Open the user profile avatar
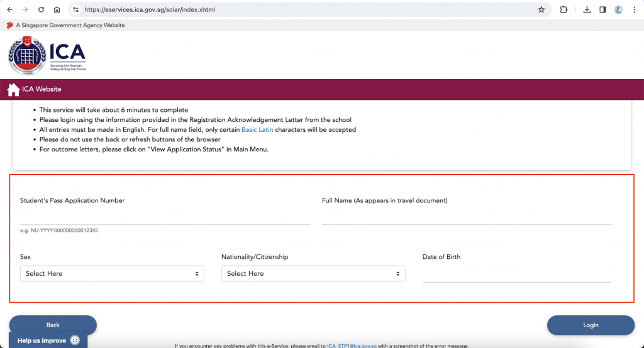This screenshot has height=348, width=644. [618, 10]
